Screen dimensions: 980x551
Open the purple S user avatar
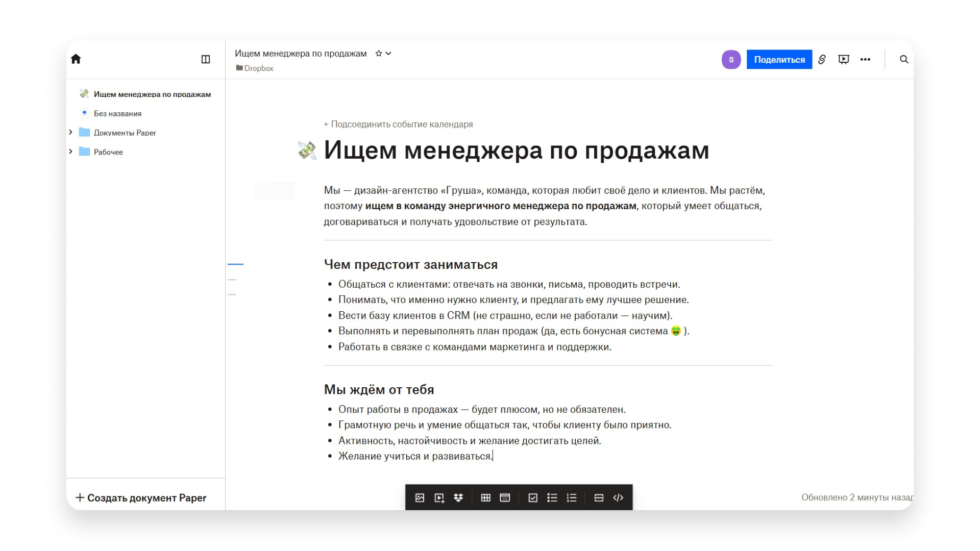(x=731, y=60)
